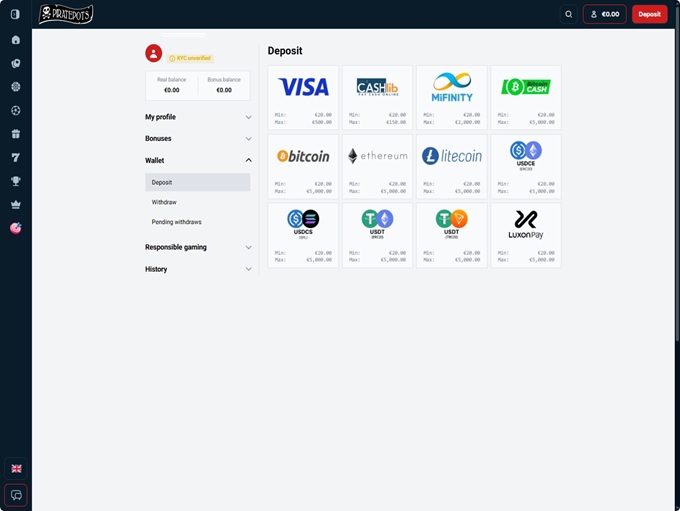Expand the Bonuses section
680x511 pixels.
pyautogui.click(x=198, y=139)
